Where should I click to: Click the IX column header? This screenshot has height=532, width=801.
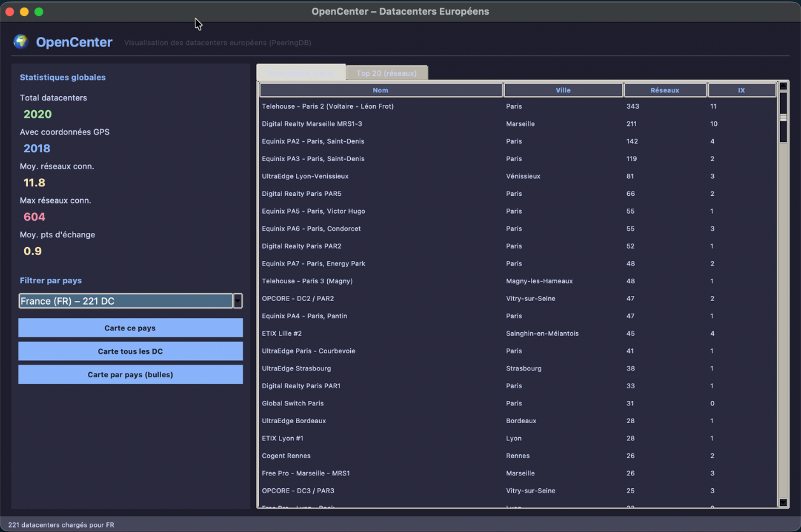pos(741,90)
